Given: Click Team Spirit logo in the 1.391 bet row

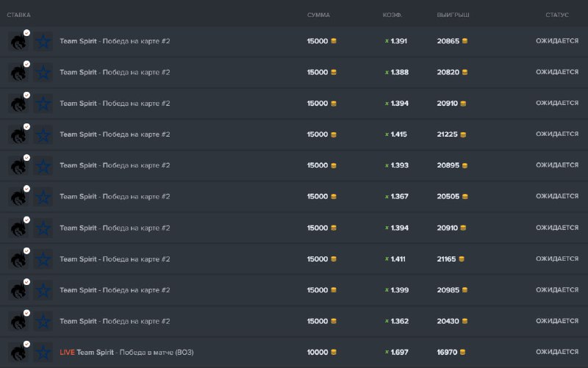Looking at the screenshot, I should (18, 42).
